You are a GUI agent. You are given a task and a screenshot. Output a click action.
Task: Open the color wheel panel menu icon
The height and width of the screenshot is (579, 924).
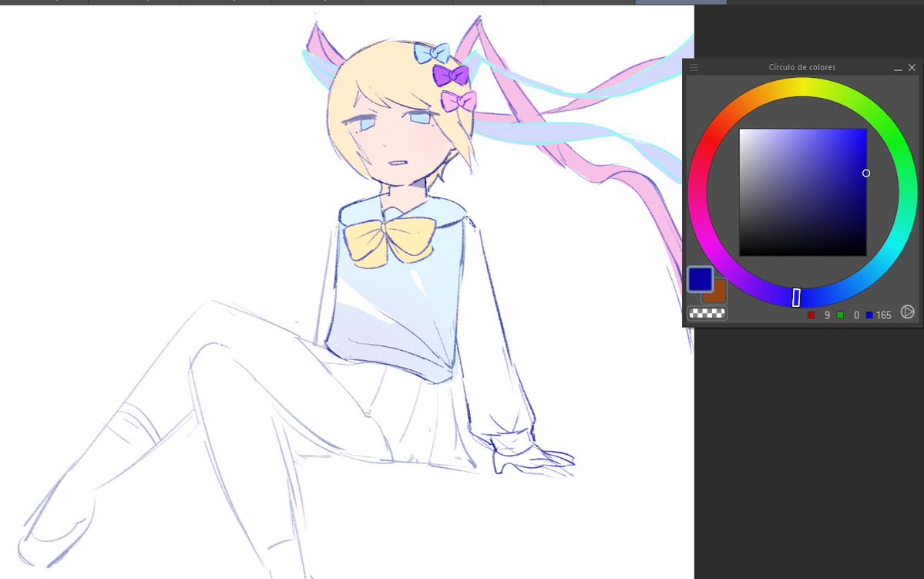pos(694,67)
